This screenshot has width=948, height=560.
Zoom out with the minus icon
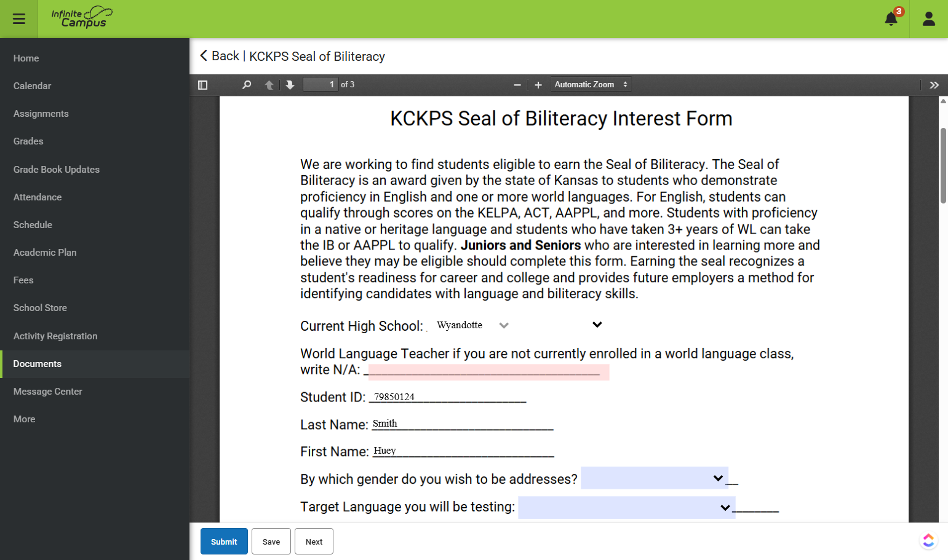pyautogui.click(x=517, y=85)
